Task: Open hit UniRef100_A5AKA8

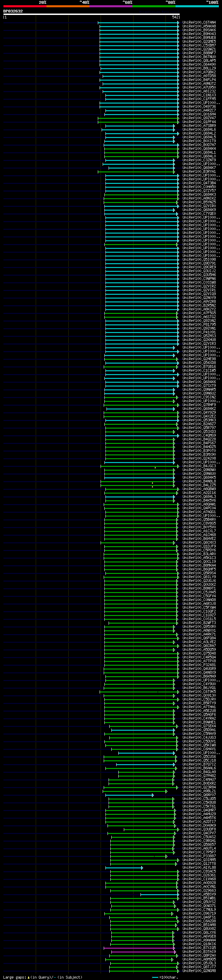Action: [199, 26]
